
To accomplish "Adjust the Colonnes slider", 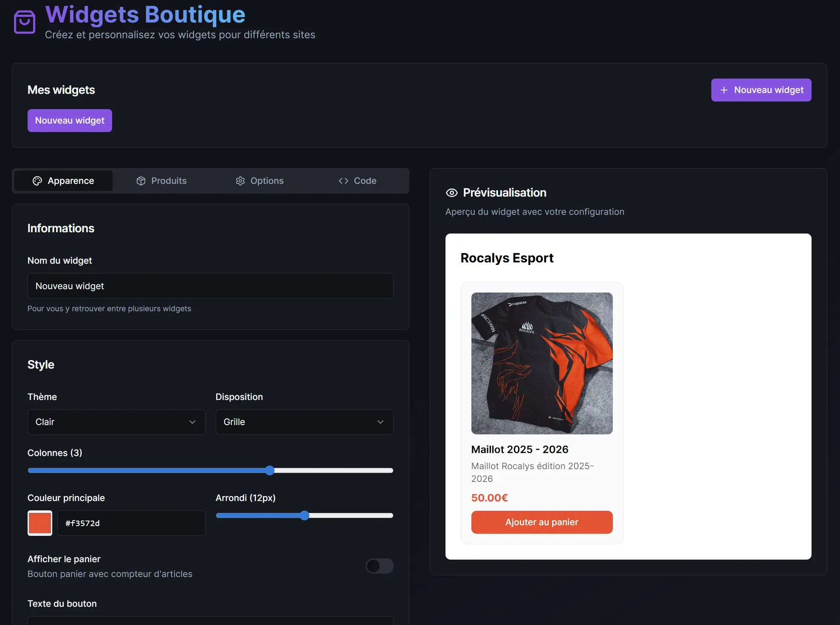I will coord(270,470).
